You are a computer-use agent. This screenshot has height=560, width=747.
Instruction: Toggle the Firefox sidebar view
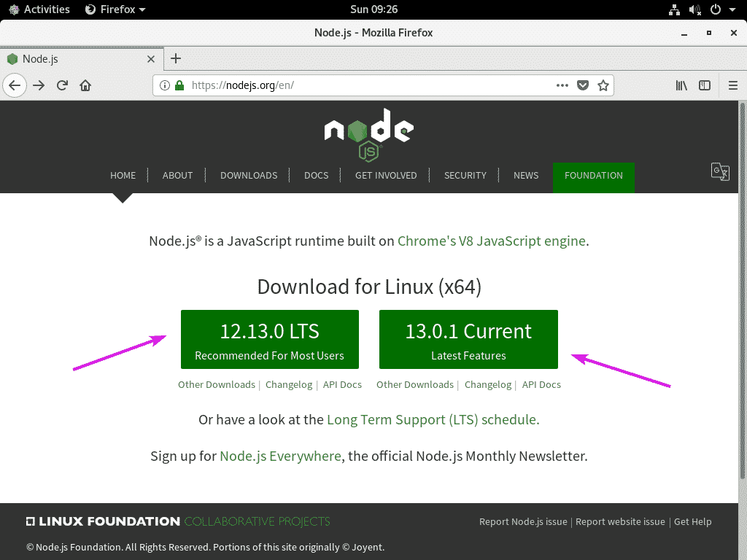tap(705, 86)
